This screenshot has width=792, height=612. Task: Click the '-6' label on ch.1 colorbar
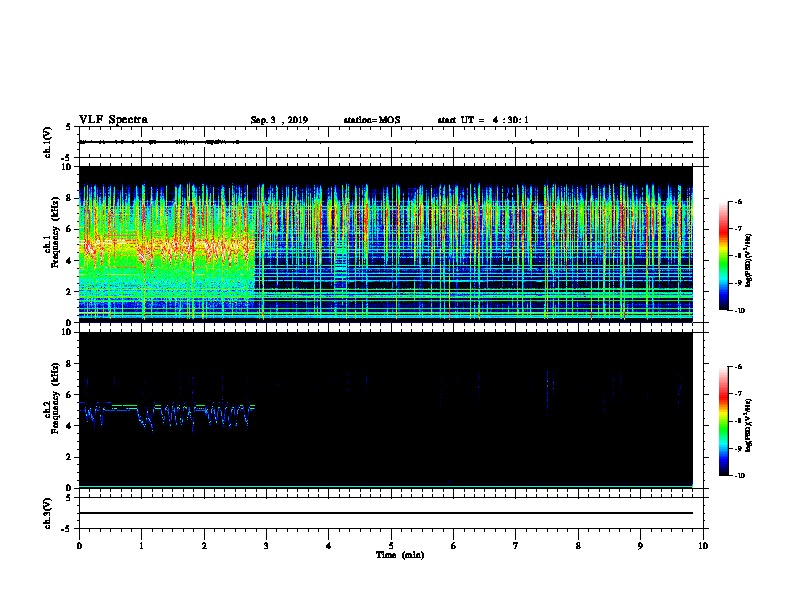pos(738,202)
